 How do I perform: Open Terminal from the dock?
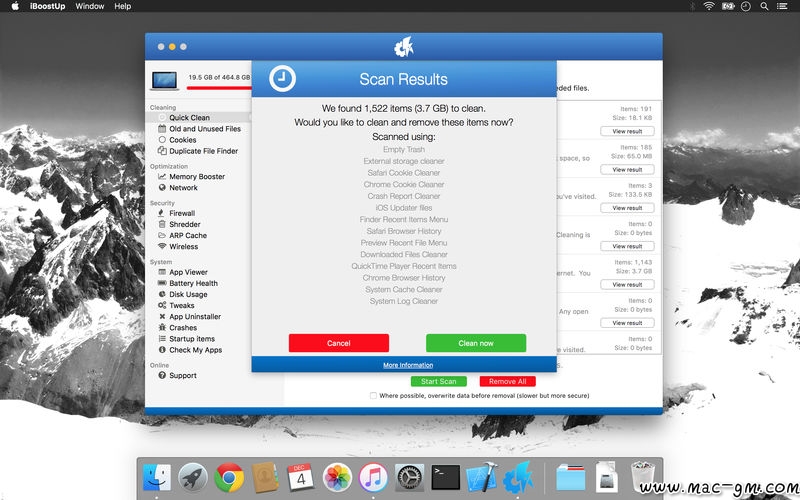point(445,478)
